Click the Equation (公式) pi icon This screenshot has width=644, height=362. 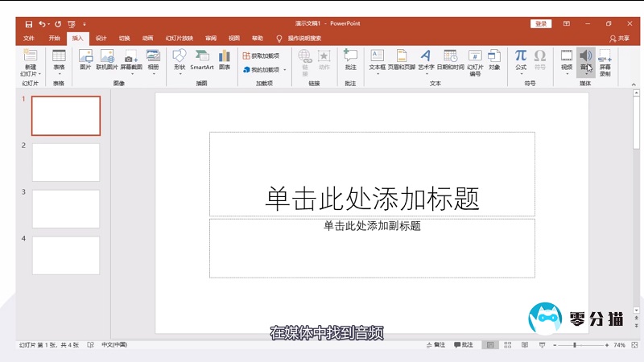[521, 58]
